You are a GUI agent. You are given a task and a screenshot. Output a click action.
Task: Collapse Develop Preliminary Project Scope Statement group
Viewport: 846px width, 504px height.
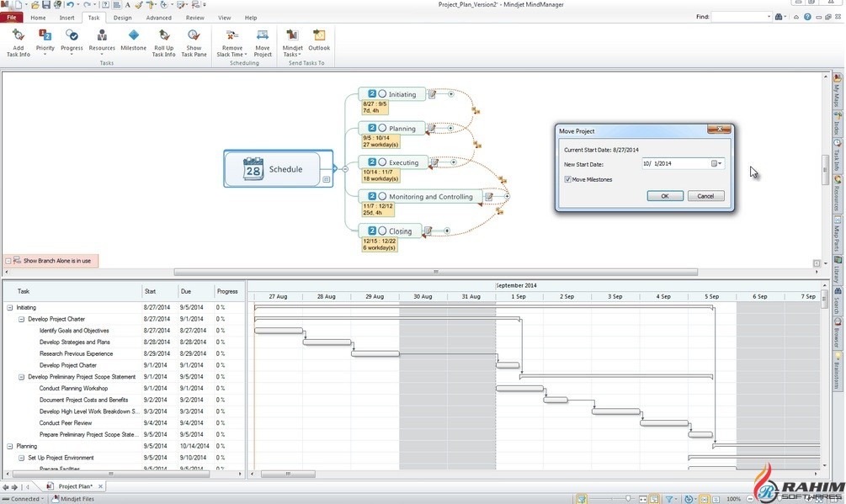22,377
